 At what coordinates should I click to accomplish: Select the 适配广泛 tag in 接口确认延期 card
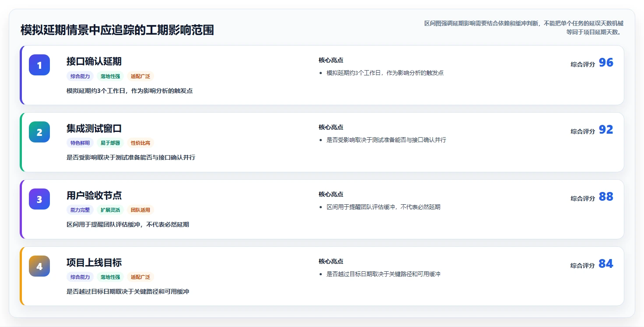pos(141,76)
